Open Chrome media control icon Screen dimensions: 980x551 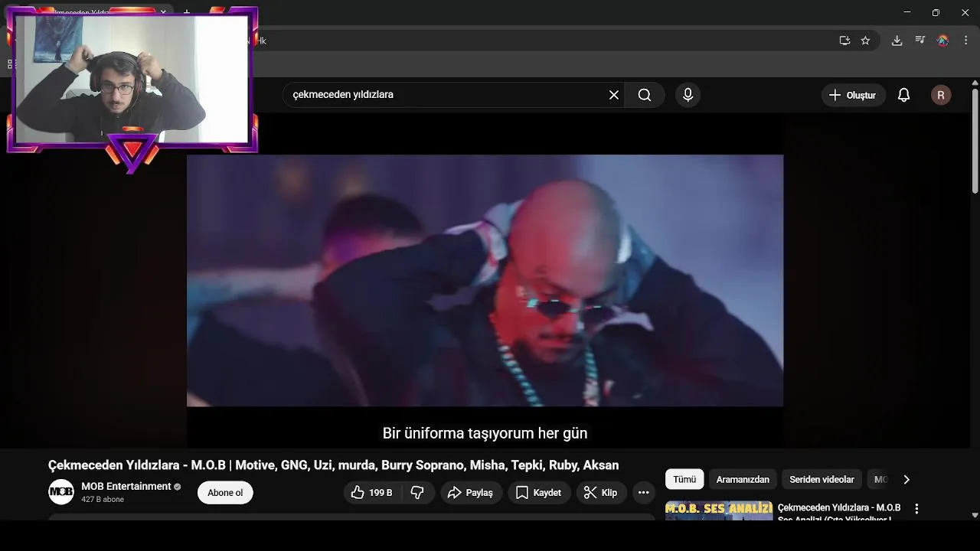(920, 41)
